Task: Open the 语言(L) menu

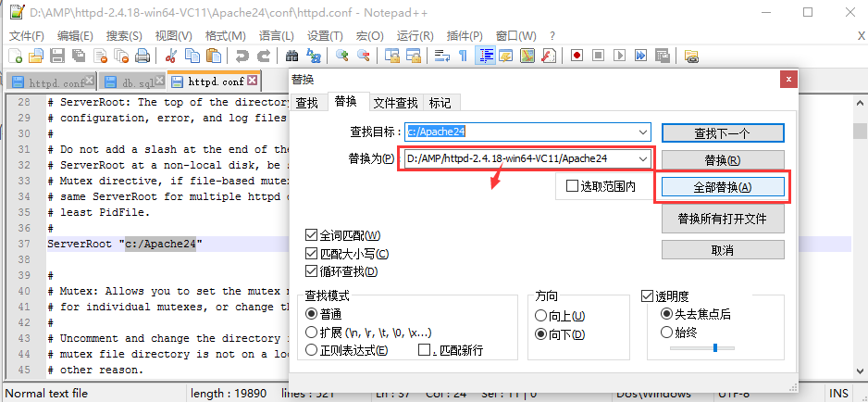Action: pos(277,36)
